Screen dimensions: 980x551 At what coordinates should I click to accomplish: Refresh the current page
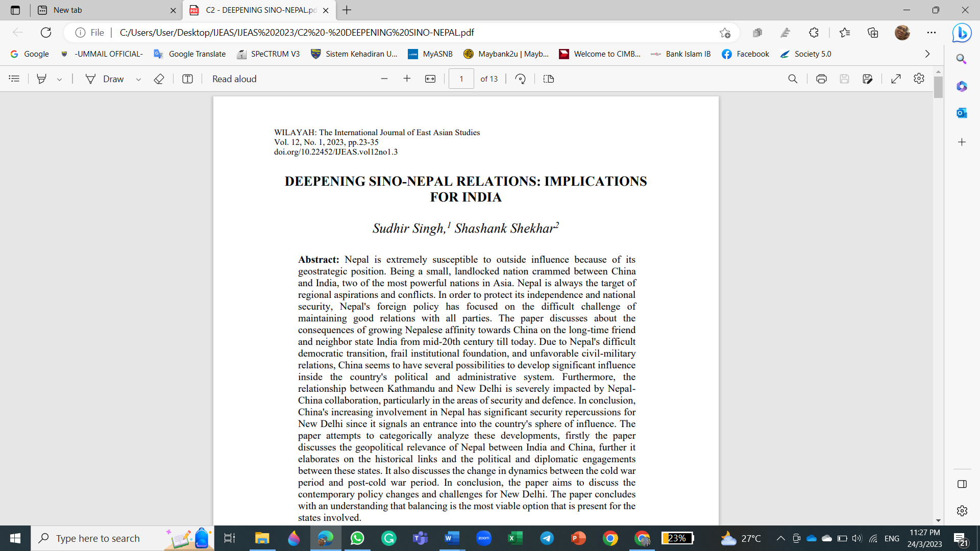(46, 33)
